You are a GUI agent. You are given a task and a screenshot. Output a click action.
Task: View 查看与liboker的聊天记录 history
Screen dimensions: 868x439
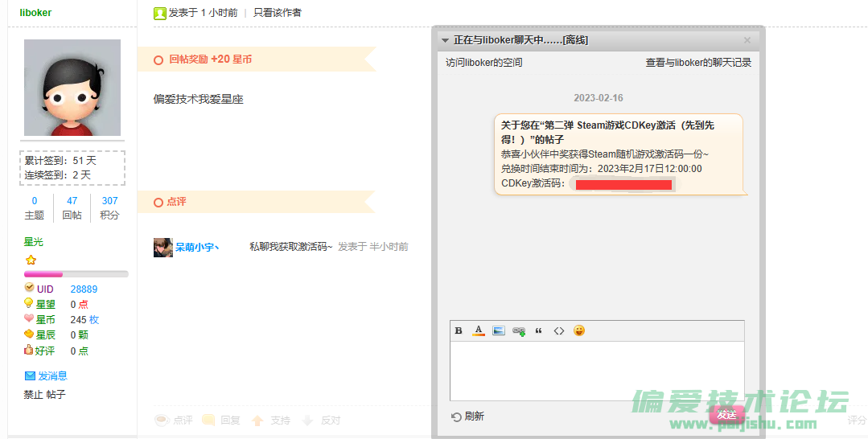pyautogui.click(x=698, y=63)
